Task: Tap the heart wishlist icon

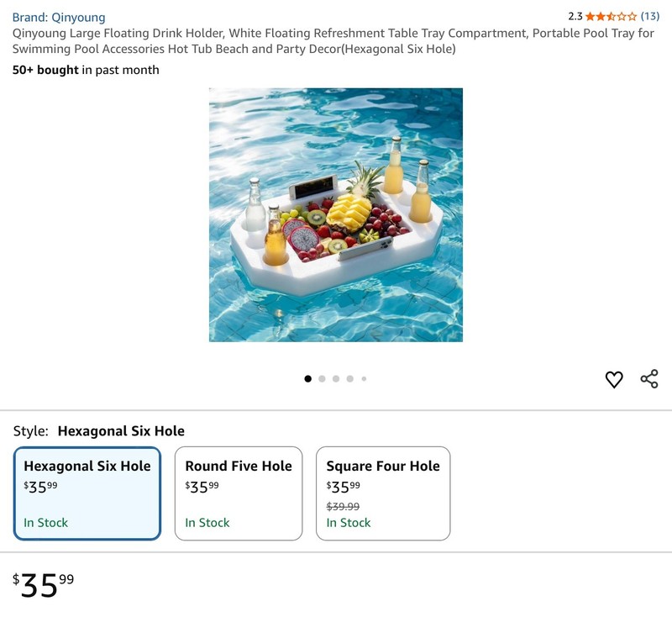Action: coord(614,379)
